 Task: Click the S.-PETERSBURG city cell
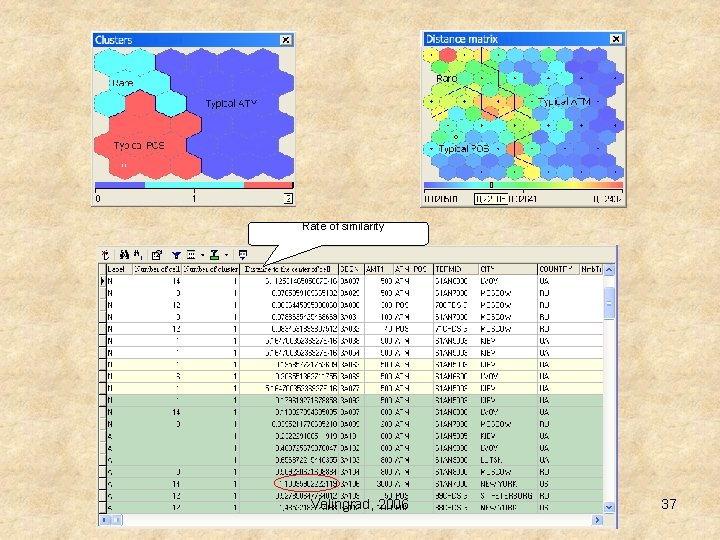tap(506, 496)
